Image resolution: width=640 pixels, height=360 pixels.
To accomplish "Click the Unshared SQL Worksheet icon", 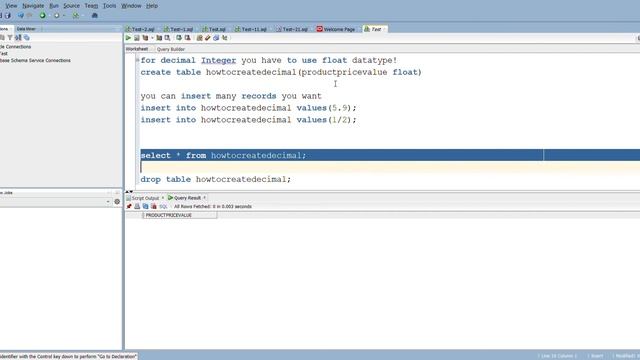I will pyautogui.click(x=199, y=38).
